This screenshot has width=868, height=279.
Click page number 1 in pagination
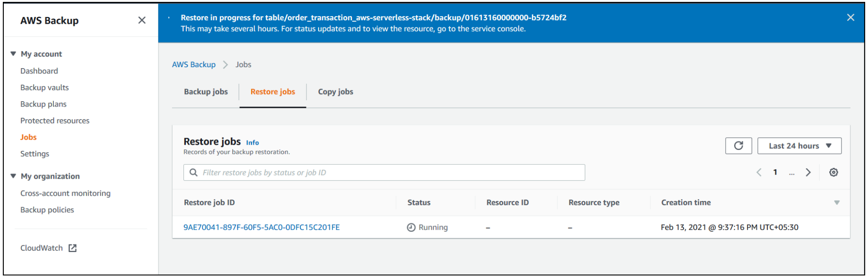point(775,172)
